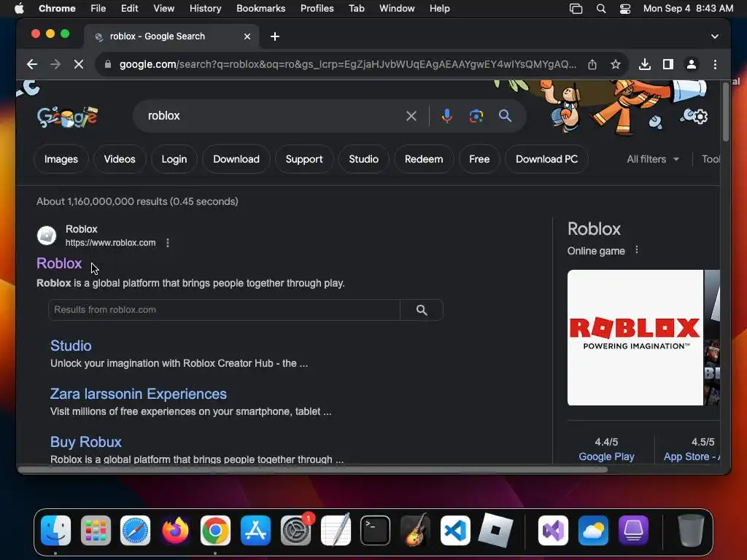Go back to the previous page
The image size is (747, 560).
tap(32, 64)
